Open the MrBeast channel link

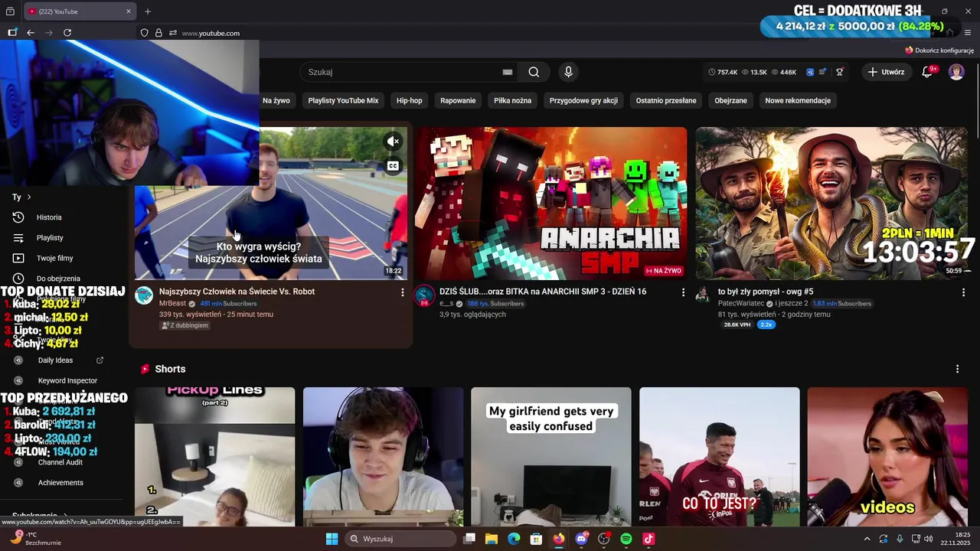coord(173,304)
